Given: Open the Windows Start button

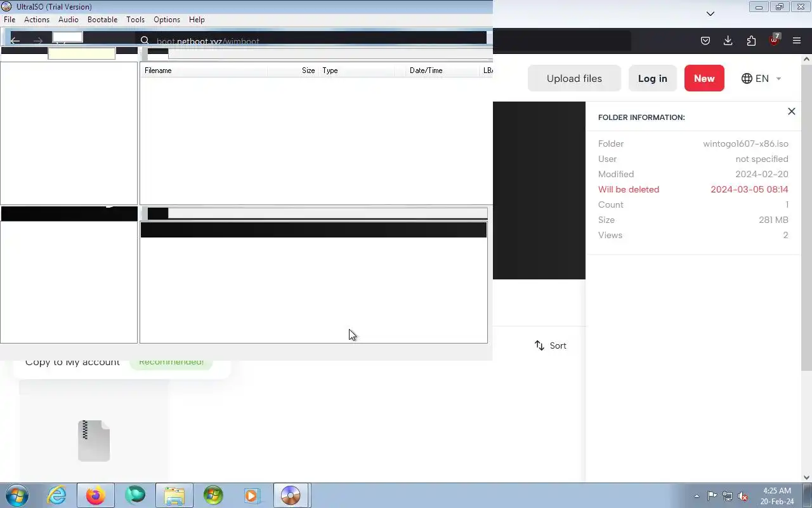Looking at the screenshot, I should (x=16, y=495).
